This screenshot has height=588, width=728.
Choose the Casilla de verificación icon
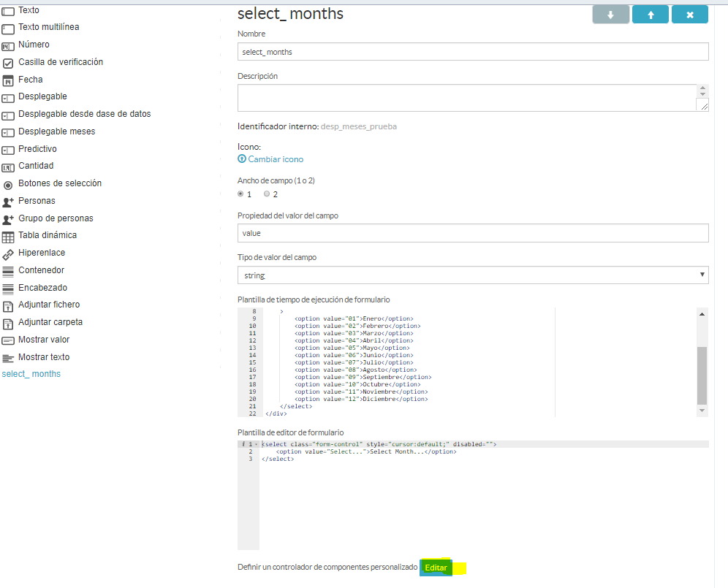(x=8, y=63)
